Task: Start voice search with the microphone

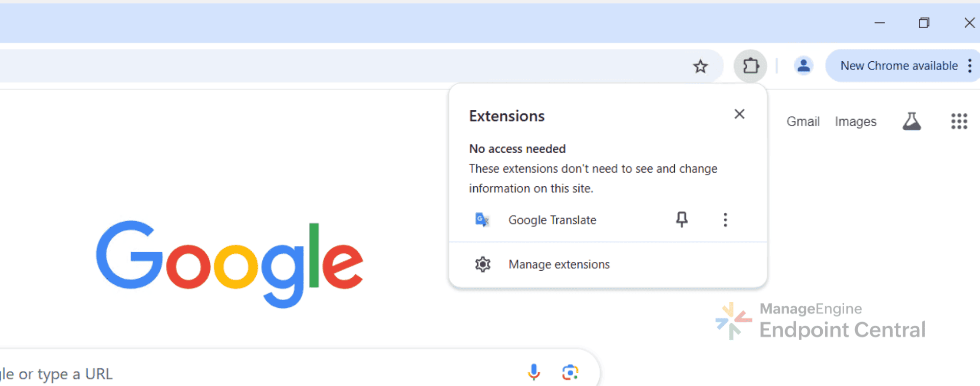Action: point(534,372)
